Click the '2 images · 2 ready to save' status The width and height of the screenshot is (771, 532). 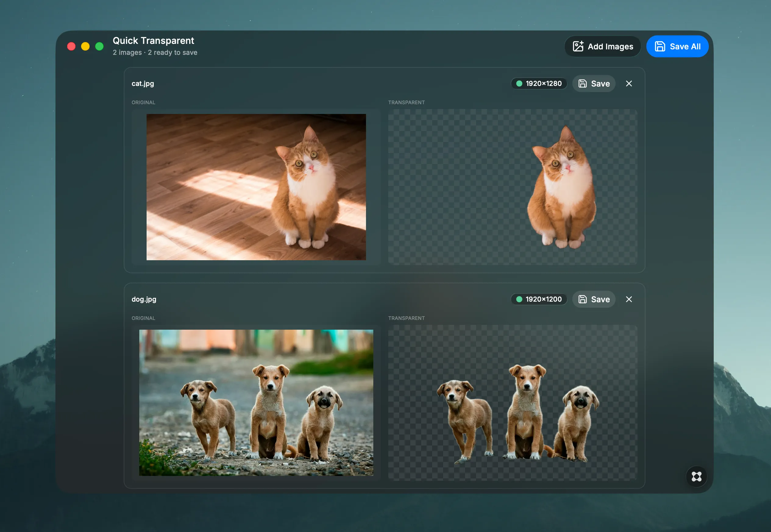pos(155,53)
